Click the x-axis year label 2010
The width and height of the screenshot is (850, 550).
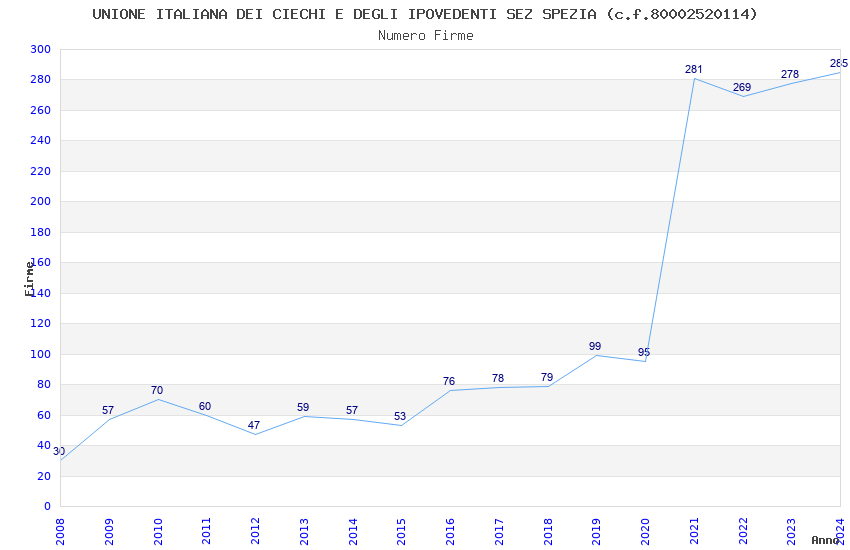tap(158, 531)
